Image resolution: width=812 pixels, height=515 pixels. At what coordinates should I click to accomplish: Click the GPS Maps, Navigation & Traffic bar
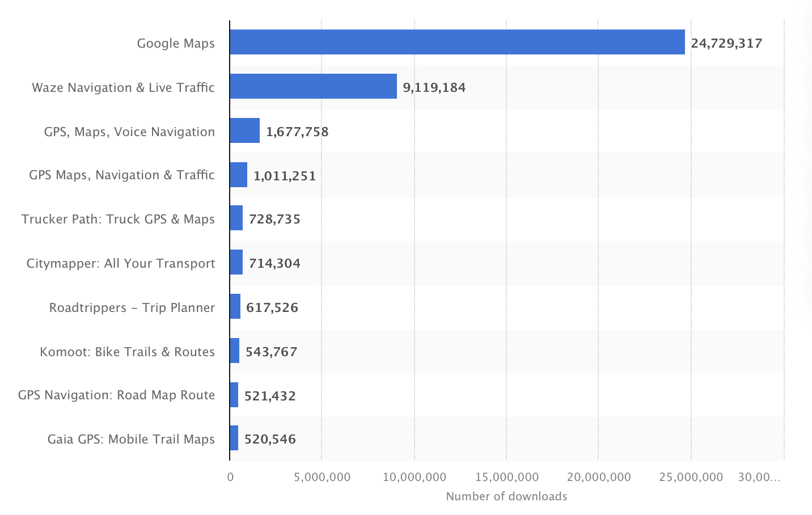pyautogui.click(x=239, y=175)
